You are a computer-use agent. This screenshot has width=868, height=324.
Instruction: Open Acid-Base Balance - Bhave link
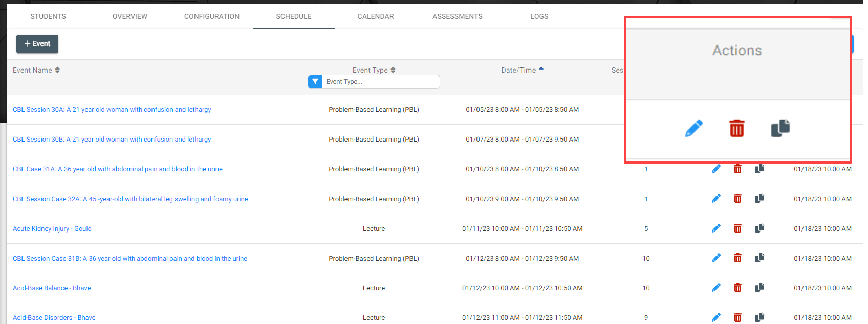pyautogui.click(x=52, y=288)
